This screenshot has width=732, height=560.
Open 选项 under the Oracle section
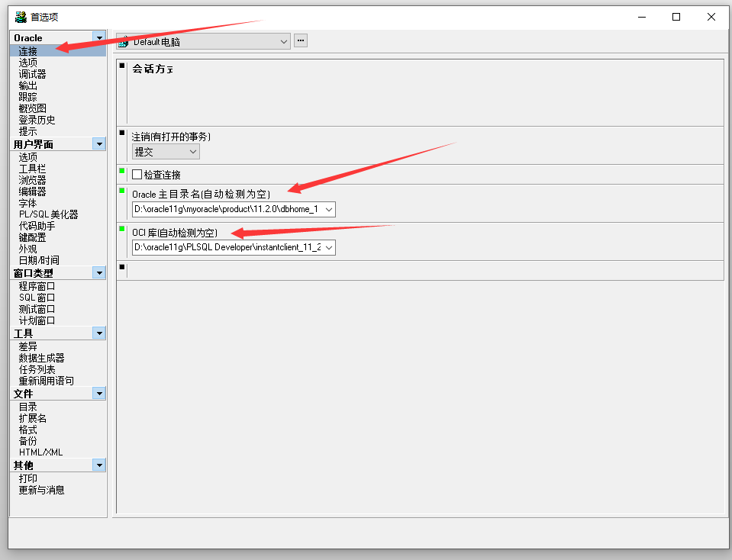[x=28, y=63]
